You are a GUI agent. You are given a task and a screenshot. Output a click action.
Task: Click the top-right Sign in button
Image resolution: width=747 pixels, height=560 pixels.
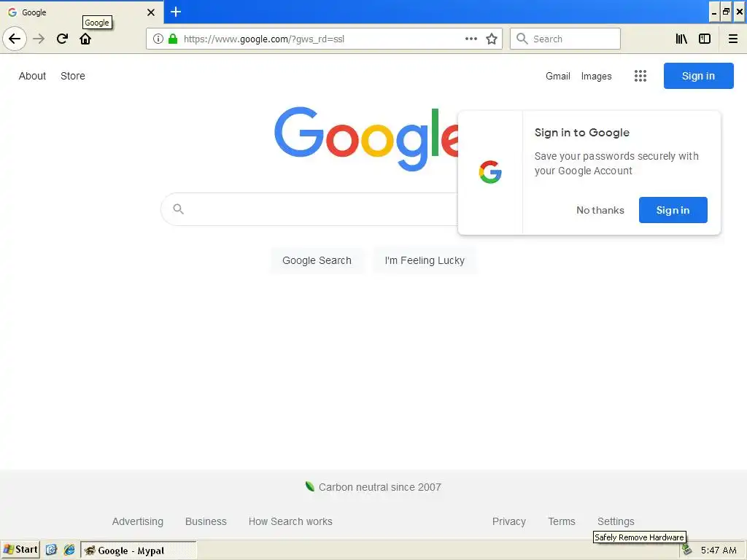[x=698, y=76]
